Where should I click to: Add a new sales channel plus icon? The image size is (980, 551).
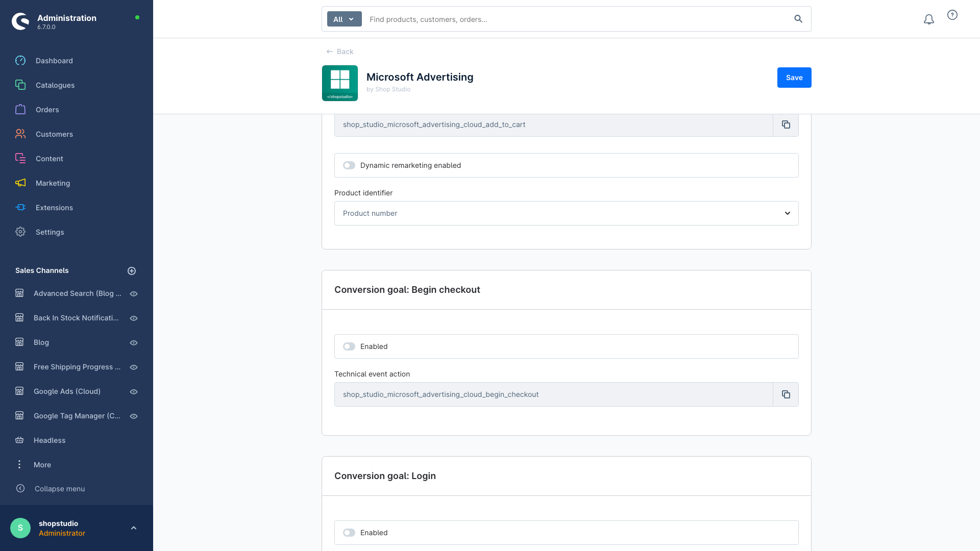pyautogui.click(x=132, y=271)
